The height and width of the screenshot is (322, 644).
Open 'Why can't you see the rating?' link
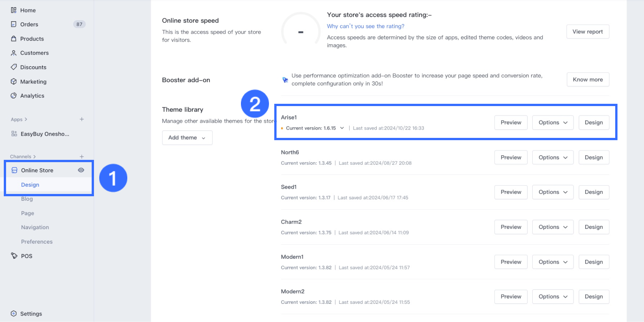click(366, 26)
